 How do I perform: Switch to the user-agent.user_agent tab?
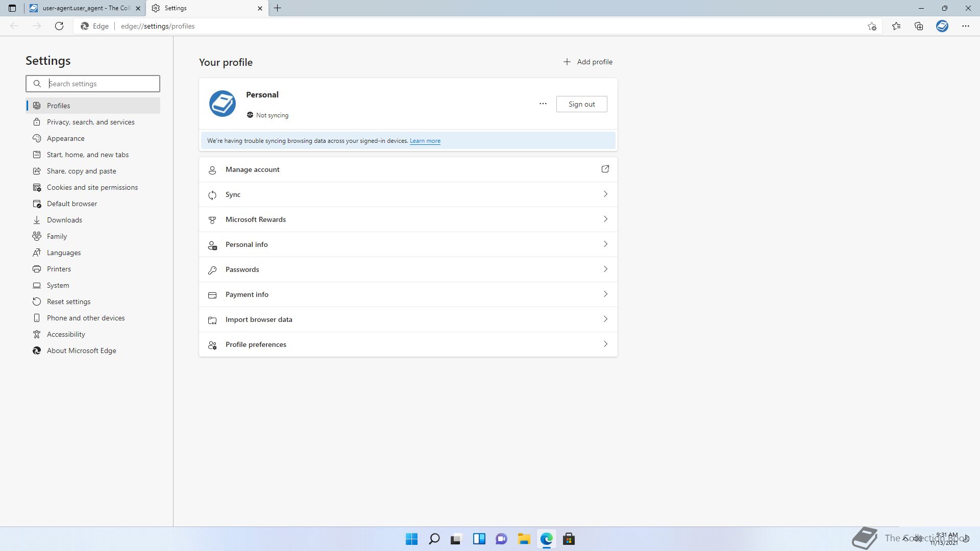[x=85, y=8]
